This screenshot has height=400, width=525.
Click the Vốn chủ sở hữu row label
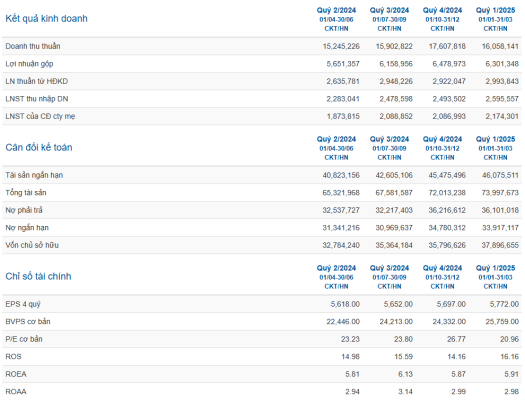[x=32, y=245]
